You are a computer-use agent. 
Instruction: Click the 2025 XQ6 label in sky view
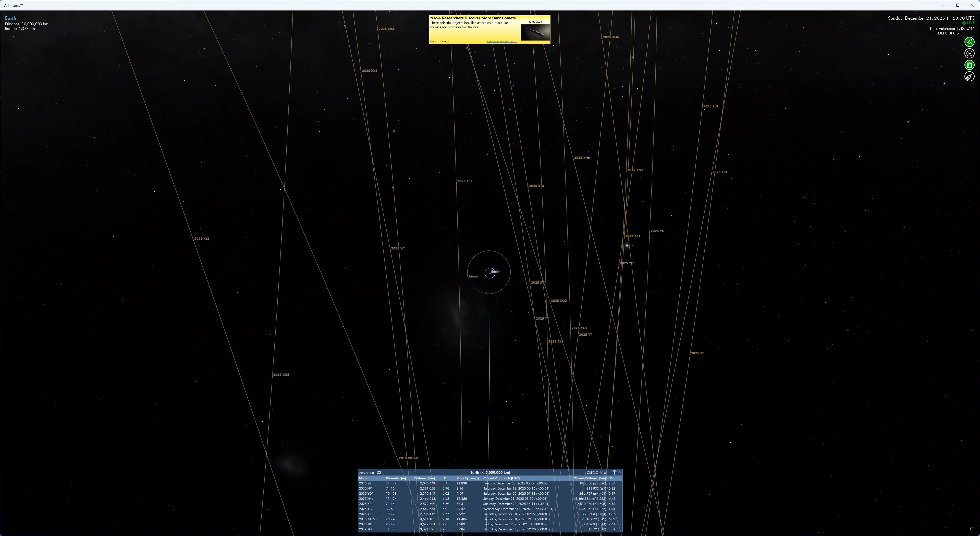(611, 37)
